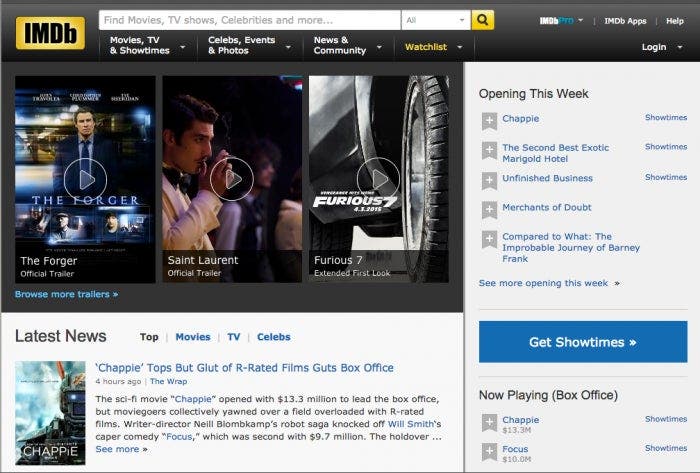Click Browse more trailers link
The height and width of the screenshot is (473, 700).
pos(67,294)
